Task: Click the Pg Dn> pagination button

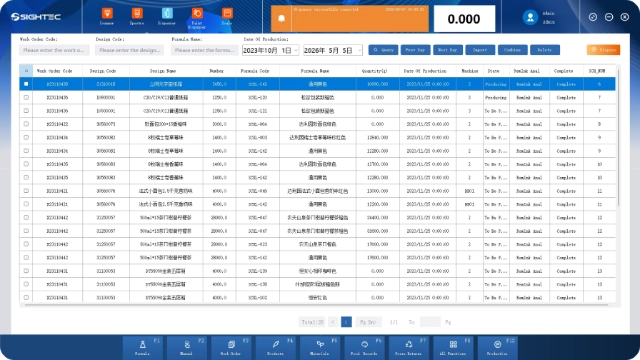Action: (368, 322)
